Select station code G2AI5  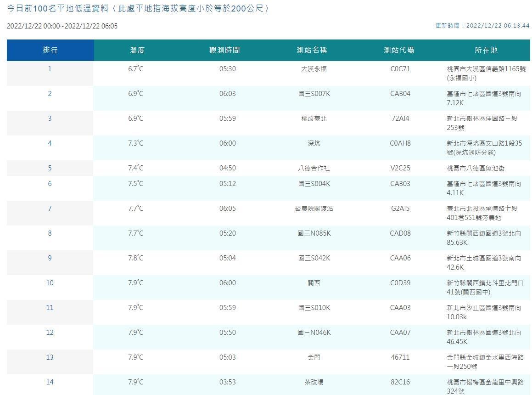tap(400, 209)
